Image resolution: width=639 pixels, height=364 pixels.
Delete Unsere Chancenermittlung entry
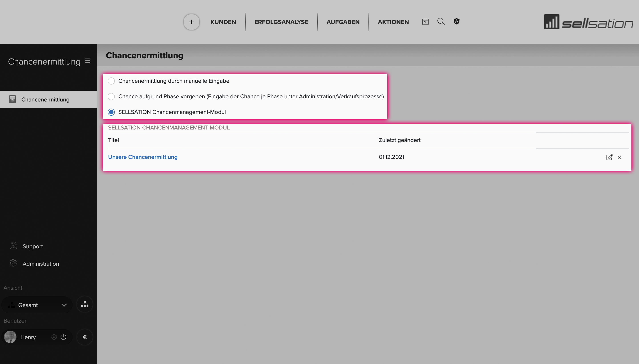(x=619, y=157)
